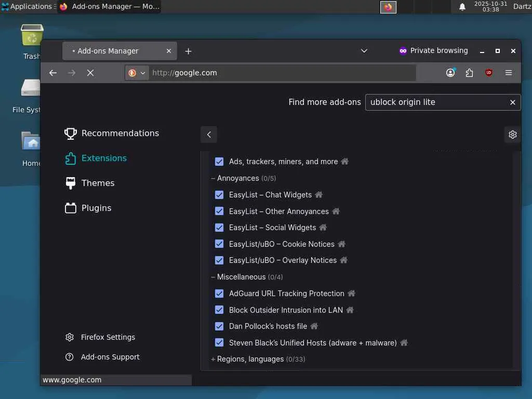Open the Firefox account icon
532x399 pixels.
point(450,73)
